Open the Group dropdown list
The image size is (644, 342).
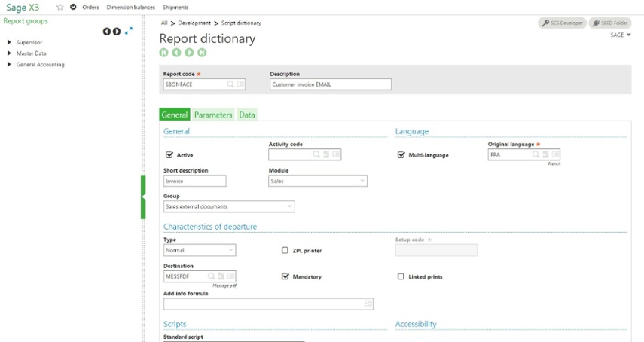[290, 206]
